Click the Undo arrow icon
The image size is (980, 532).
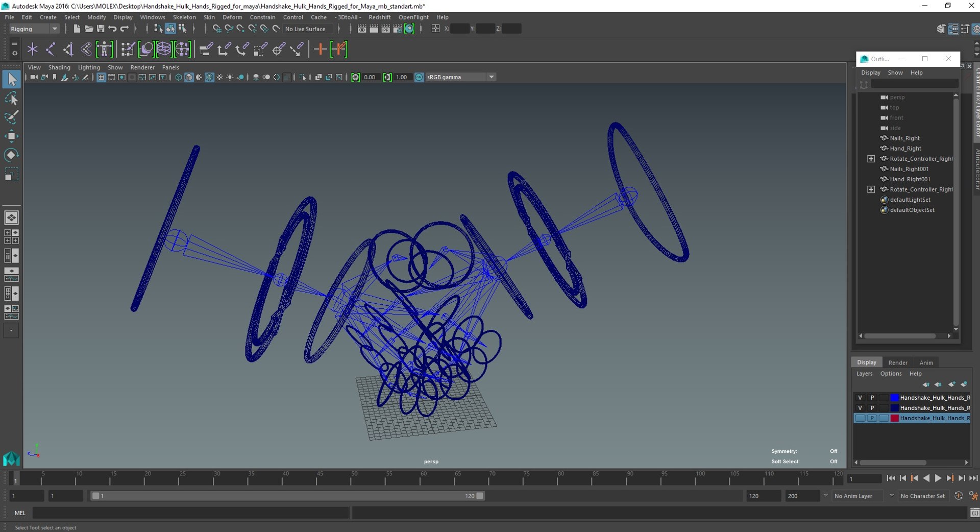pyautogui.click(x=112, y=29)
